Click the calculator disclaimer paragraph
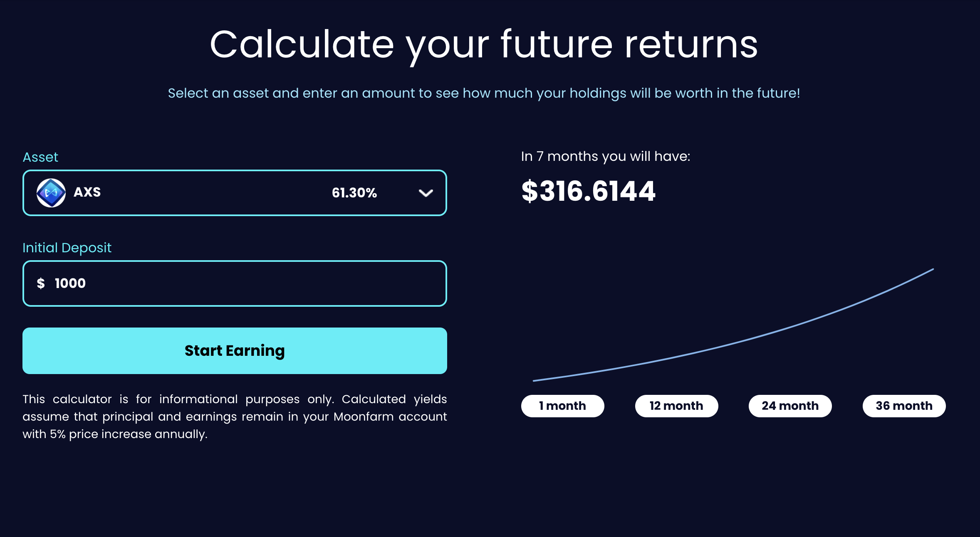Screen dimensions: 980x537 click(235, 416)
